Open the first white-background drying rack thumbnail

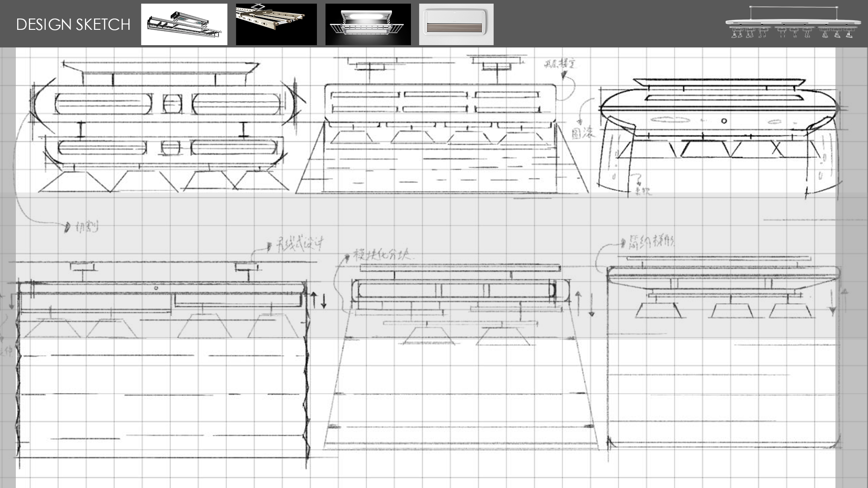pos(184,24)
